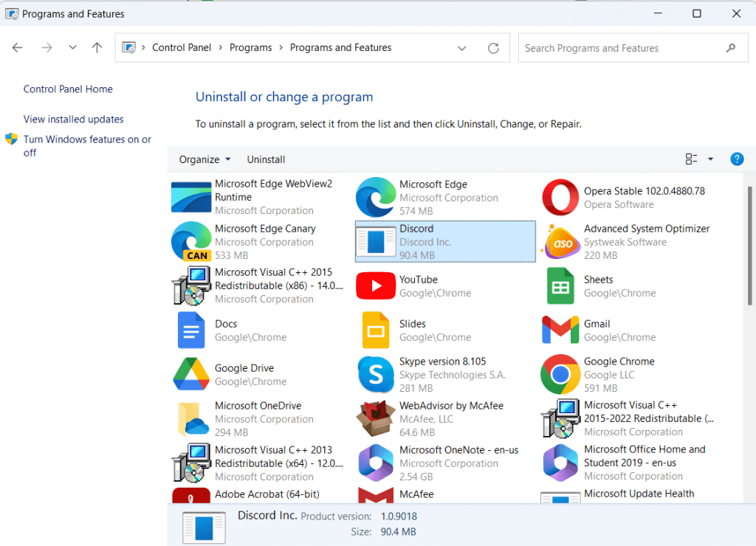The width and height of the screenshot is (756, 546).
Task: Select the Microsoft Edge program icon
Action: pos(376,197)
